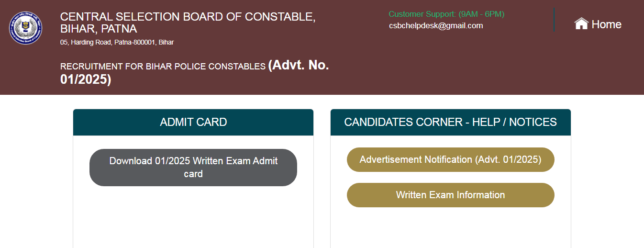This screenshot has height=248, width=644.
Task: Click the Central Selection Board emblem logo
Action: tap(25, 28)
